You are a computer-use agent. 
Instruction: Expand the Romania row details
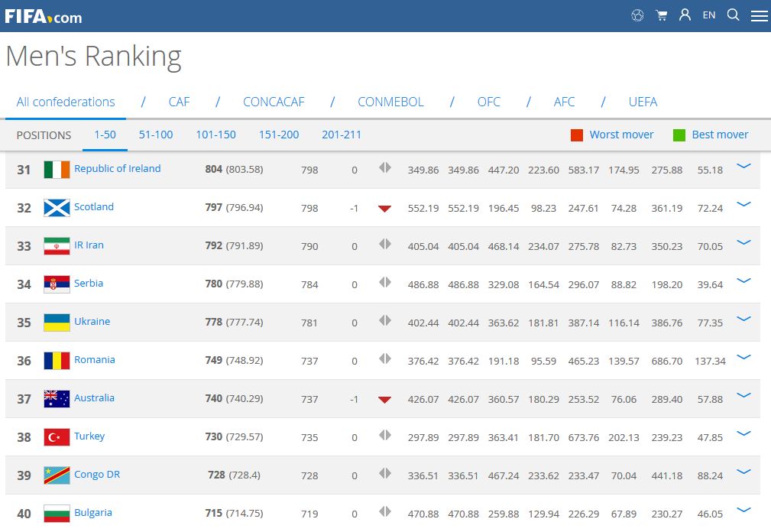pyautogui.click(x=743, y=356)
